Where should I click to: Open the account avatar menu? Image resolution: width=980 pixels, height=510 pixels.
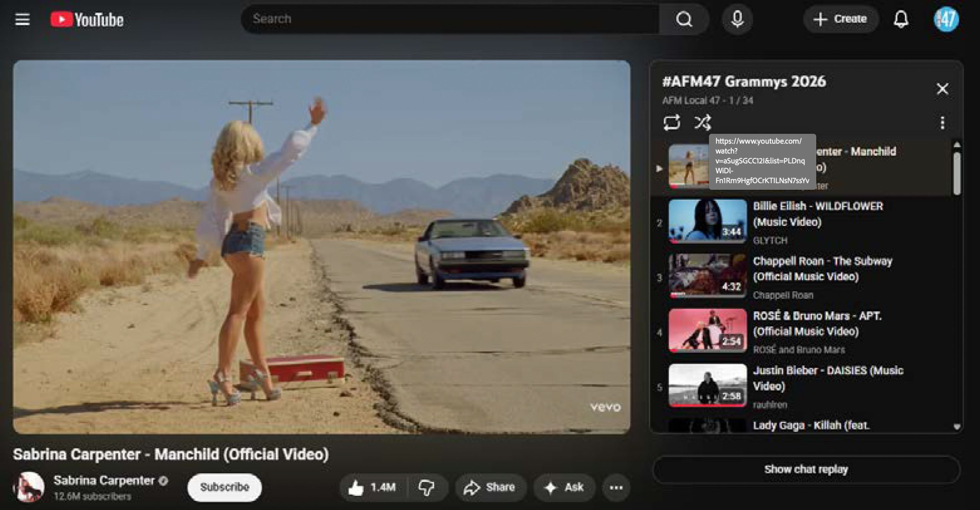pos(946,19)
